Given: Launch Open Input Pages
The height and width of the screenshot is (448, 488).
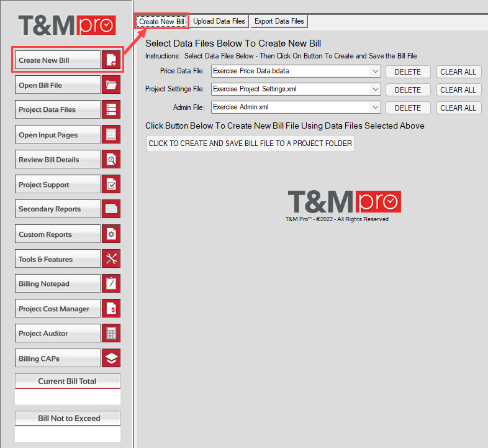Looking at the screenshot, I should [x=58, y=134].
